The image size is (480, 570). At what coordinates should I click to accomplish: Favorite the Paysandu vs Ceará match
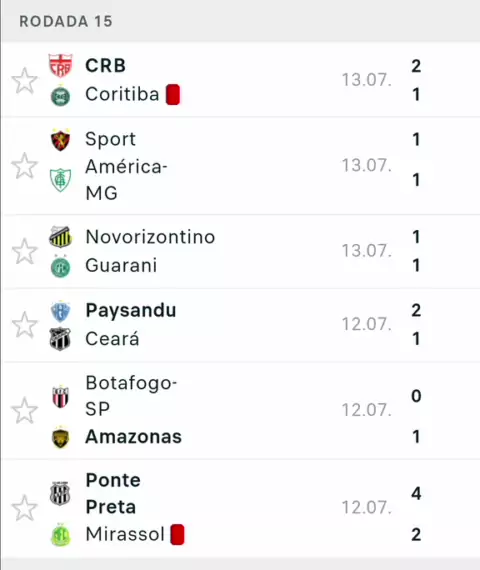tap(24, 325)
